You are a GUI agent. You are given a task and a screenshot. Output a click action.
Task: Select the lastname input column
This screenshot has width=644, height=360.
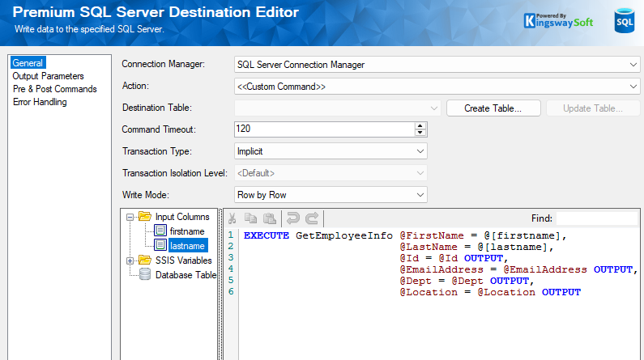pos(187,245)
